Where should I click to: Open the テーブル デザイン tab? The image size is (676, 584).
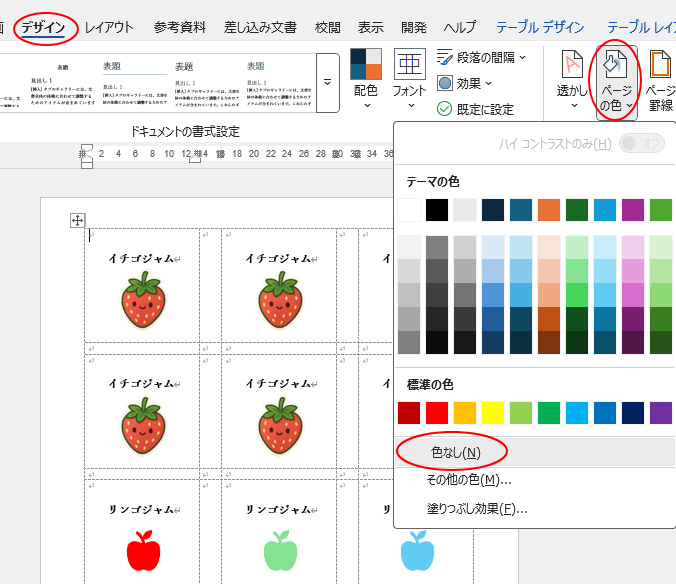(540, 28)
